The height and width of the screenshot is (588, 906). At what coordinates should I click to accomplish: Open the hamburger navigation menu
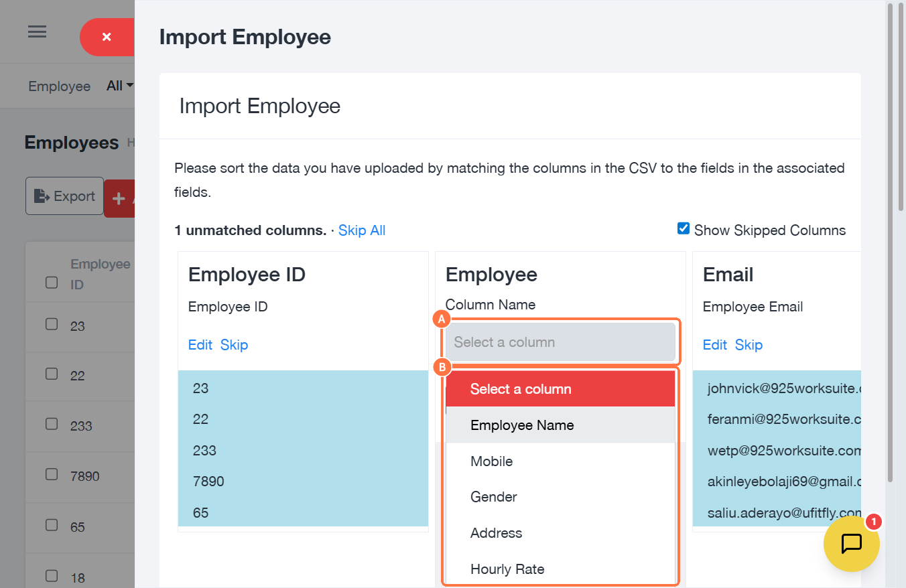click(37, 32)
